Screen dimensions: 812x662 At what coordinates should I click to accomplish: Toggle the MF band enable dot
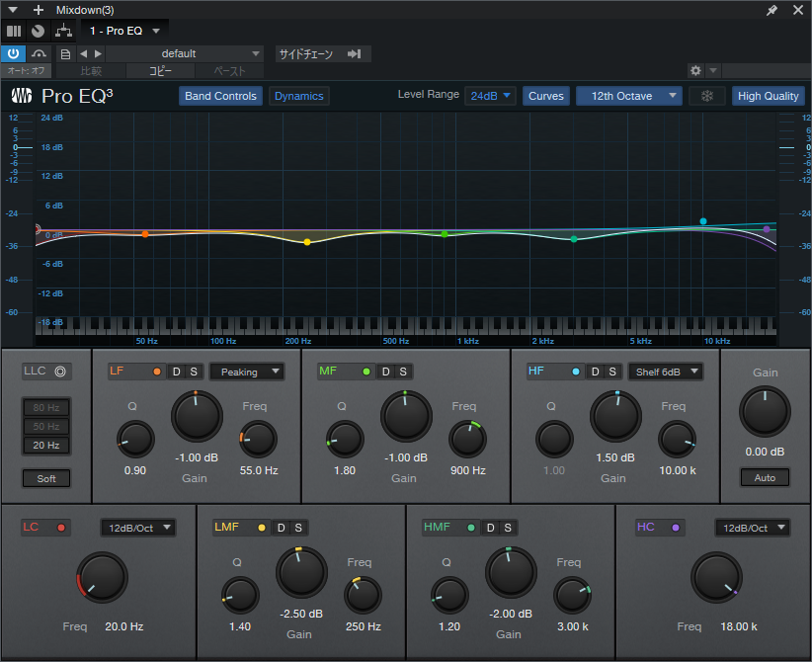click(x=366, y=372)
